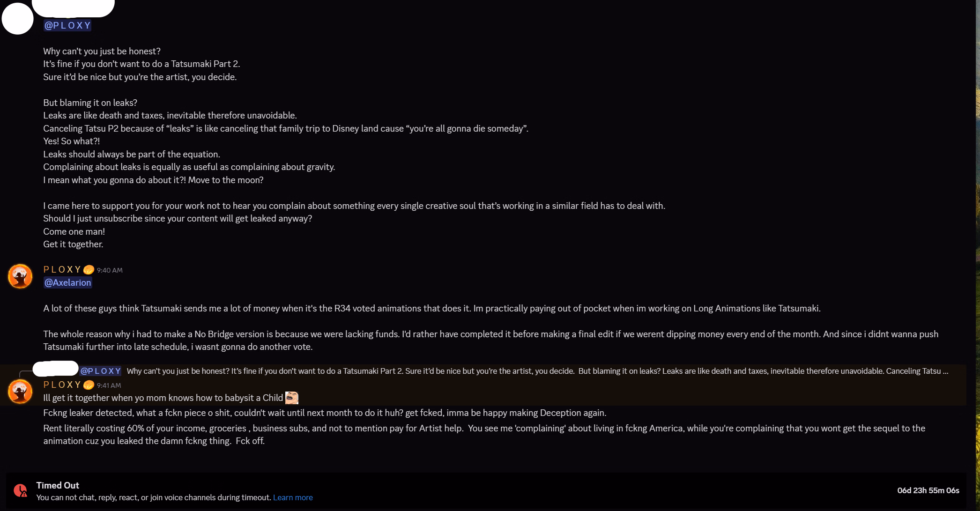Click the 9:41 AM message timestamp

109,385
